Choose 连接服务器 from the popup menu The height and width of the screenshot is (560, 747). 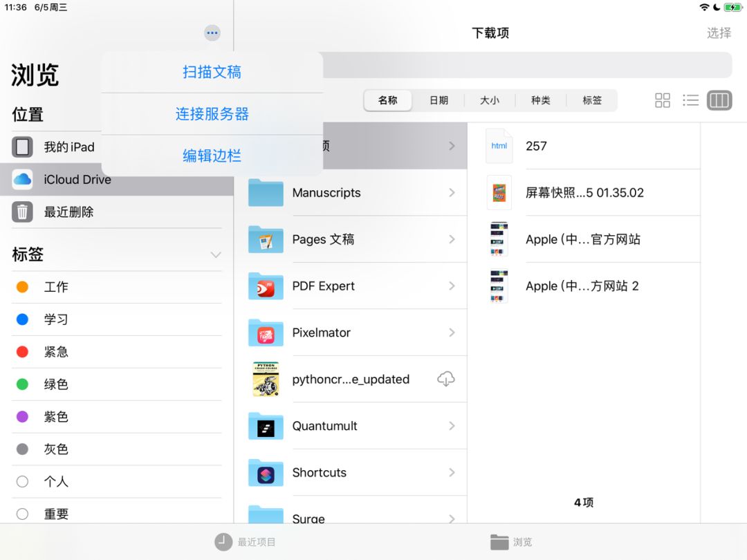click(212, 114)
